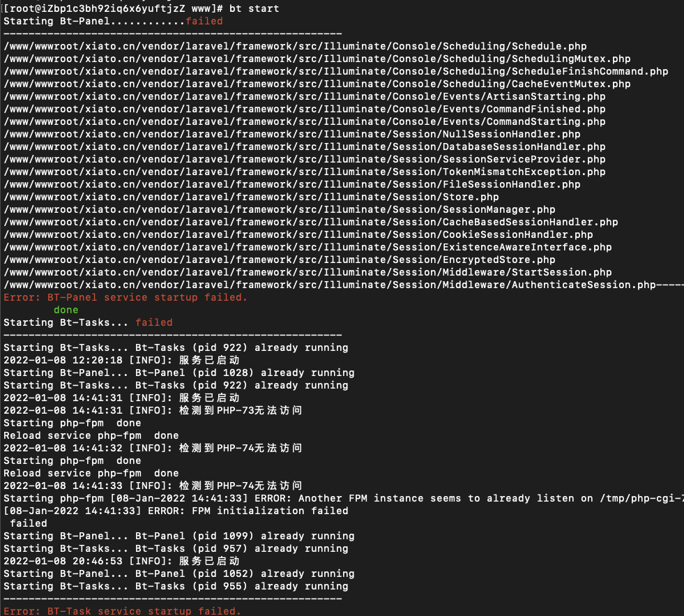This screenshot has width=684, height=616.
Task: Select the Session/Store.php path line
Action: click(251, 197)
